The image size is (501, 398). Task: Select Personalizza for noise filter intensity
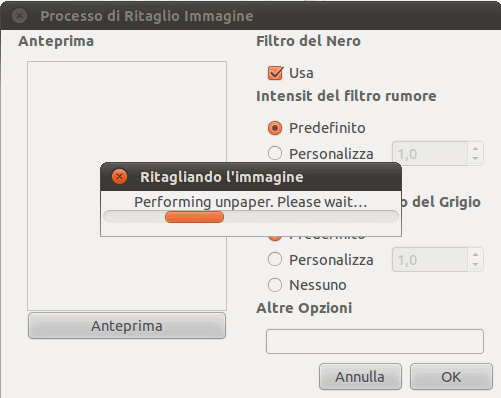[275, 153]
